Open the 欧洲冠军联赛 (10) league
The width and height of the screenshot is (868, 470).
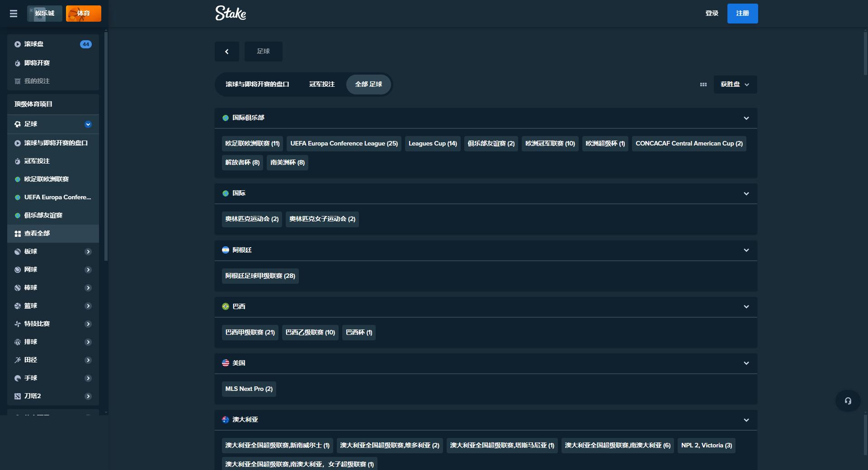[550, 144]
